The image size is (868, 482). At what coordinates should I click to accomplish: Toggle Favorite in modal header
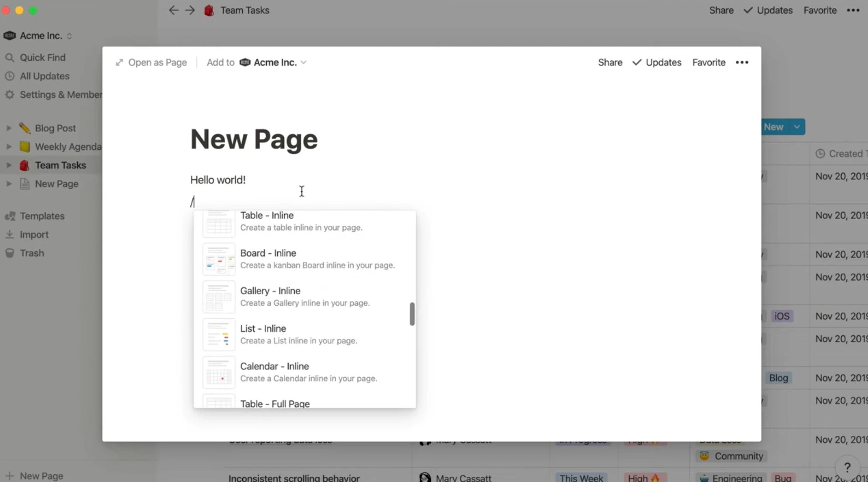point(710,62)
